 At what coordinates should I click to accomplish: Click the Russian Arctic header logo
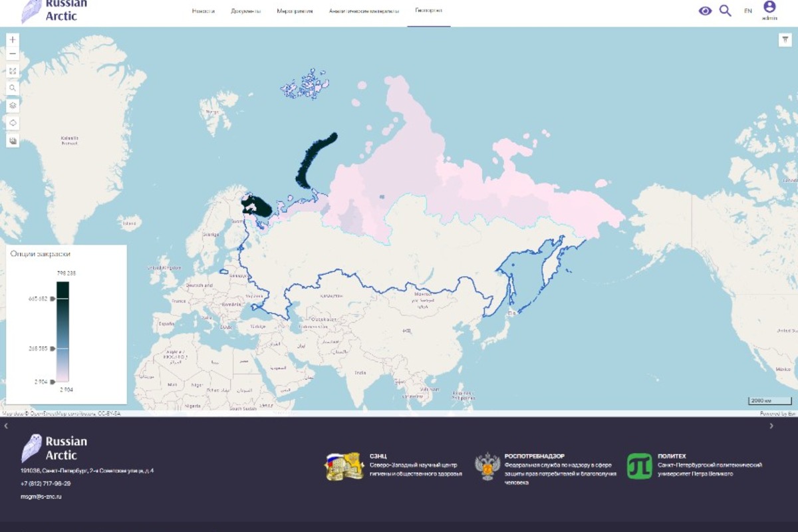point(55,11)
